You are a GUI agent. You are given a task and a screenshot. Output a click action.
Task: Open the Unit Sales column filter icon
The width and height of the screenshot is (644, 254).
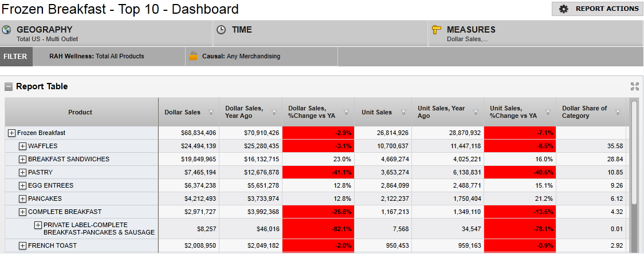(x=403, y=112)
